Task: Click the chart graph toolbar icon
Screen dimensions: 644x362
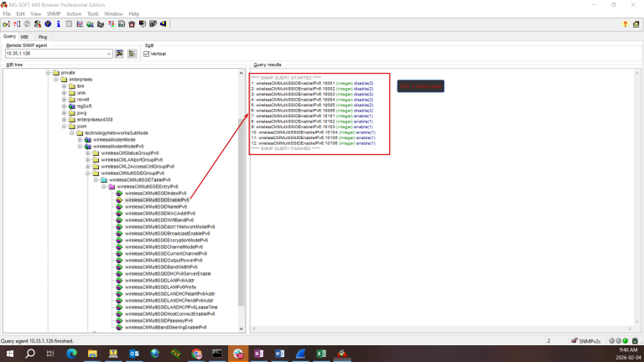Action: 80,24
